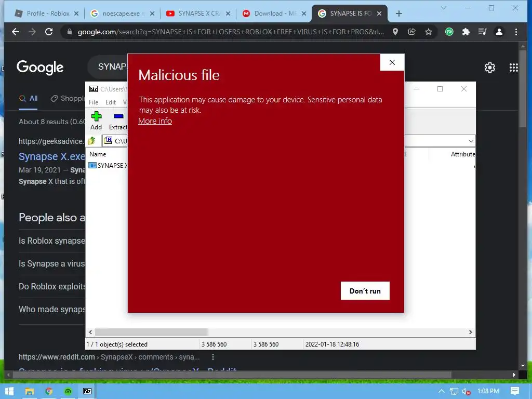532x399 pixels.
Task: Close the noescape.exe tab
Action: coord(152,14)
